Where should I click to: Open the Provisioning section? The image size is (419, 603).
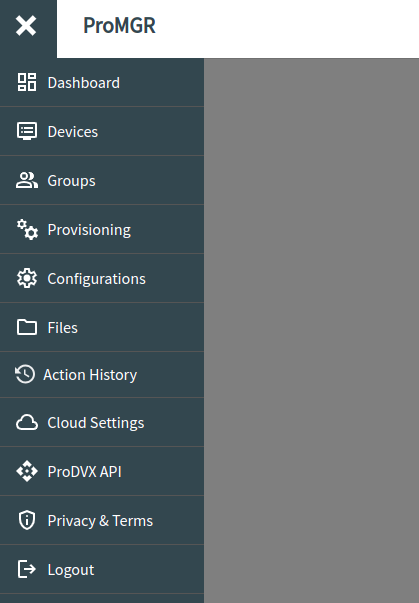pos(102,229)
